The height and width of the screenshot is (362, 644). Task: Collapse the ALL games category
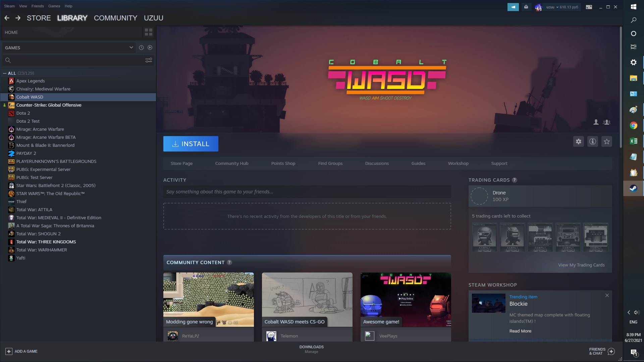[x=5, y=73]
